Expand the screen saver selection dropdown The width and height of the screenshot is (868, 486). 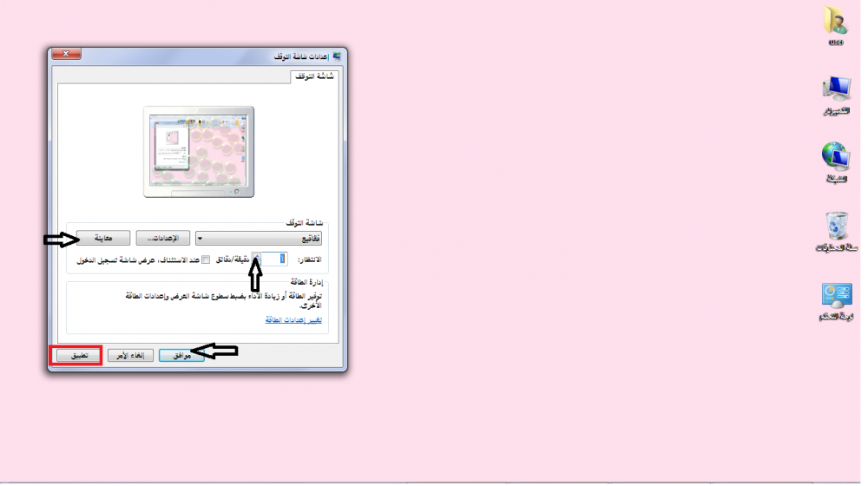(260, 238)
